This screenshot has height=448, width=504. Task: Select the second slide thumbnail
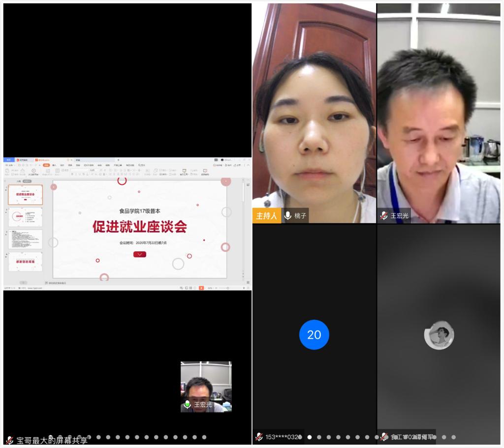(x=25, y=217)
